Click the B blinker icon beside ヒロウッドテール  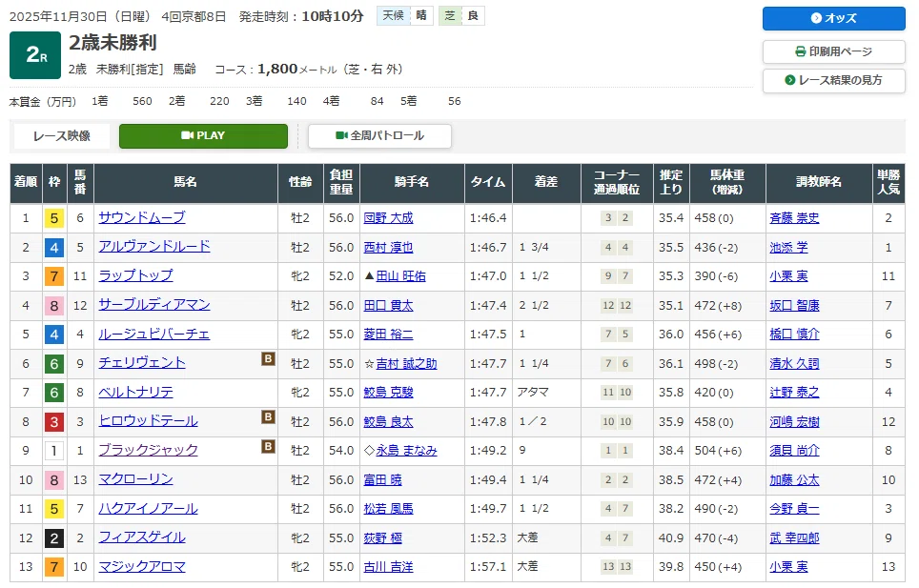(x=268, y=417)
